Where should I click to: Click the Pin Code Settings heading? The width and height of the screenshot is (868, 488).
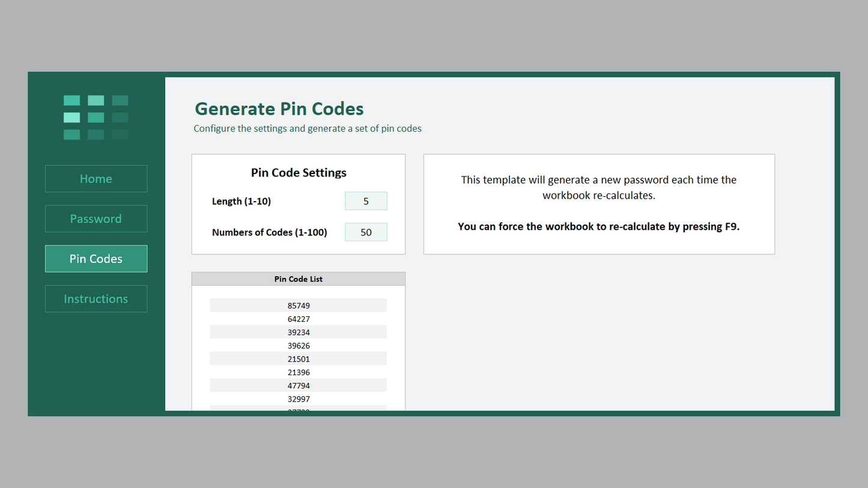[x=299, y=173]
